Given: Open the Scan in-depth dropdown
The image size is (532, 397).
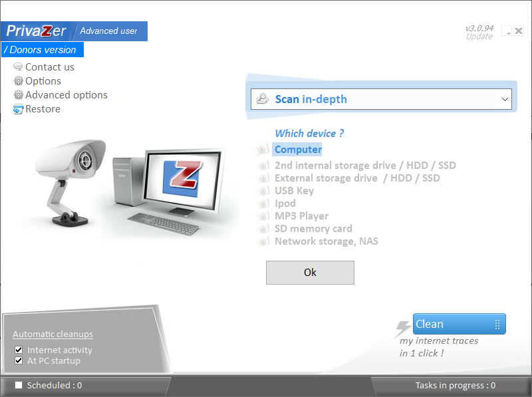Looking at the screenshot, I should click(381, 99).
